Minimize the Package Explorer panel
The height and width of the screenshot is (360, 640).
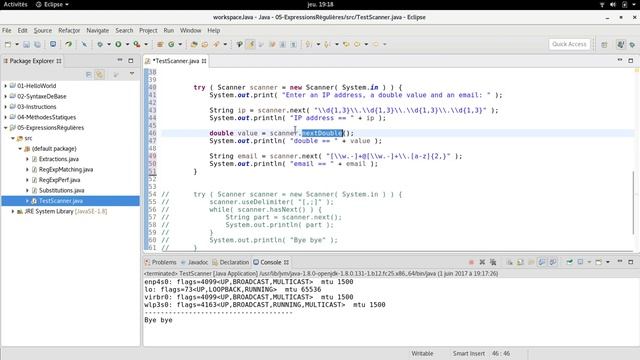tap(120, 60)
